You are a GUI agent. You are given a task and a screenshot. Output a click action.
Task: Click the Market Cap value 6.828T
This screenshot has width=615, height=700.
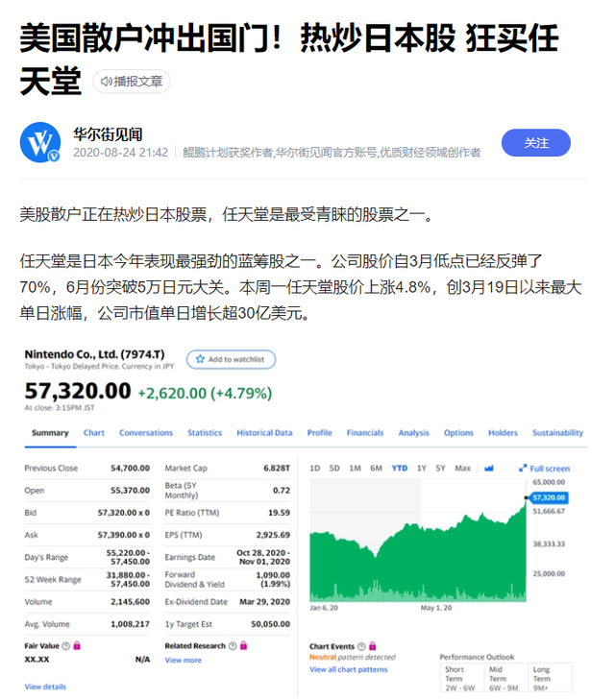click(x=277, y=468)
